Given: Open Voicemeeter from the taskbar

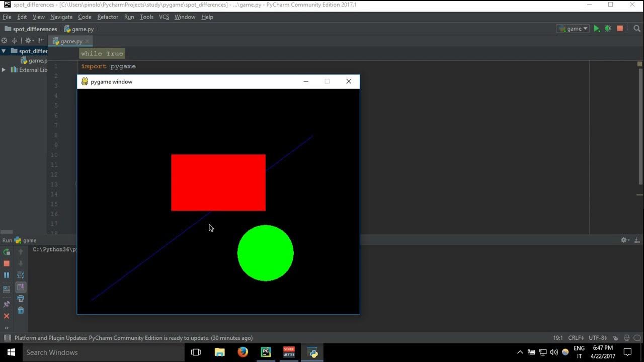Looking at the screenshot, I should point(289,352).
